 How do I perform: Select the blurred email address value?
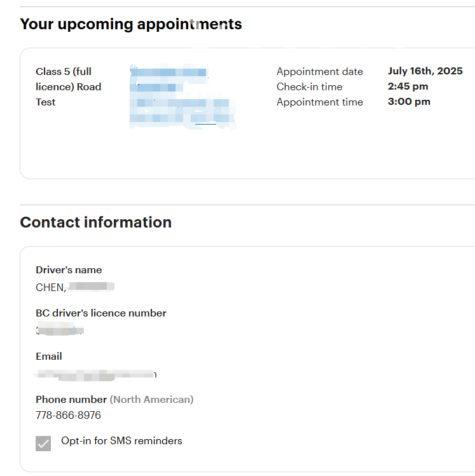(x=95, y=374)
